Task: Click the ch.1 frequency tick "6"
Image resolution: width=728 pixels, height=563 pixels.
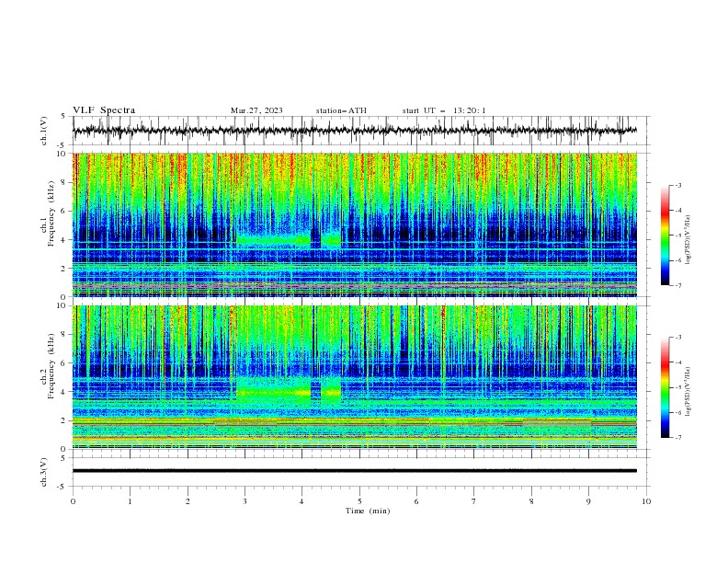Action: (x=64, y=211)
